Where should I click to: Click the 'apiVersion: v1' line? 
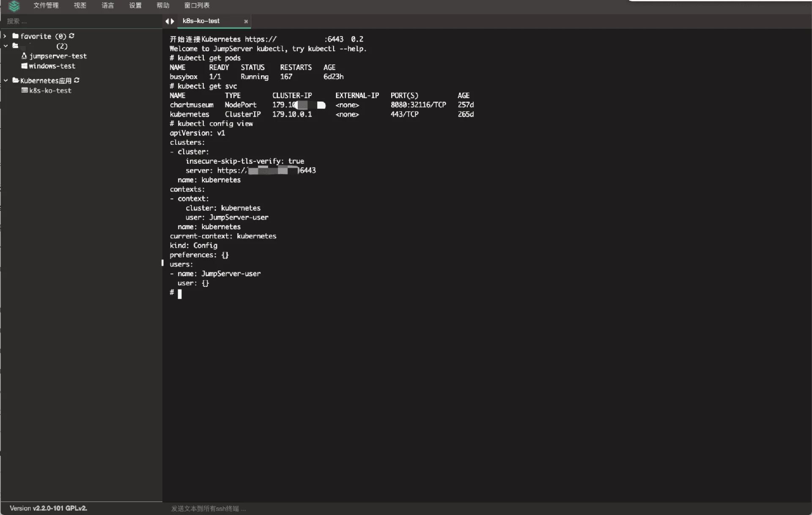click(198, 133)
